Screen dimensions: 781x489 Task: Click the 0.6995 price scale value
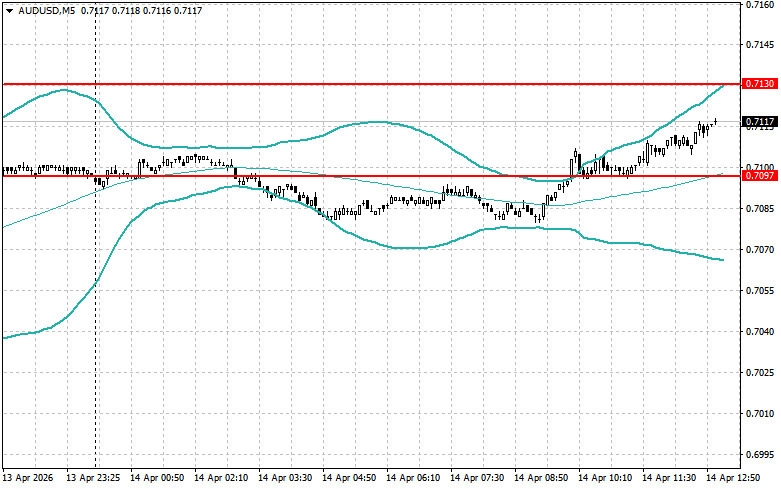tap(760, 455)
